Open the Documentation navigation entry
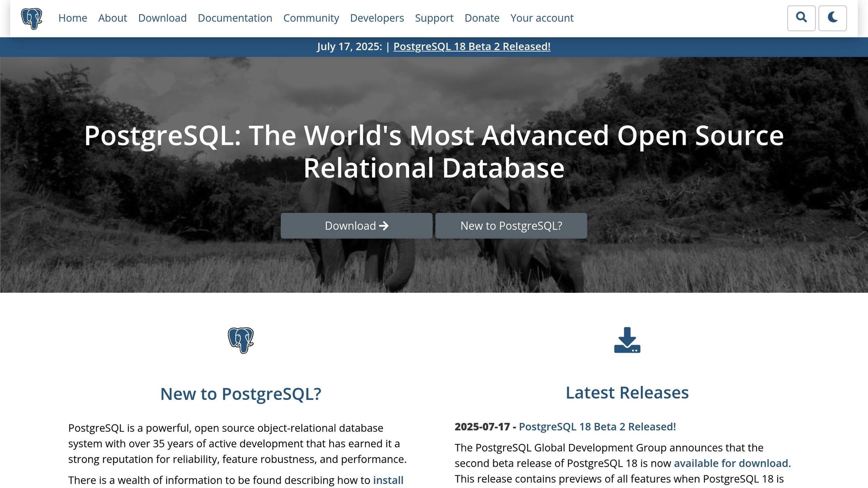868x488 pixels. [235, 18]
